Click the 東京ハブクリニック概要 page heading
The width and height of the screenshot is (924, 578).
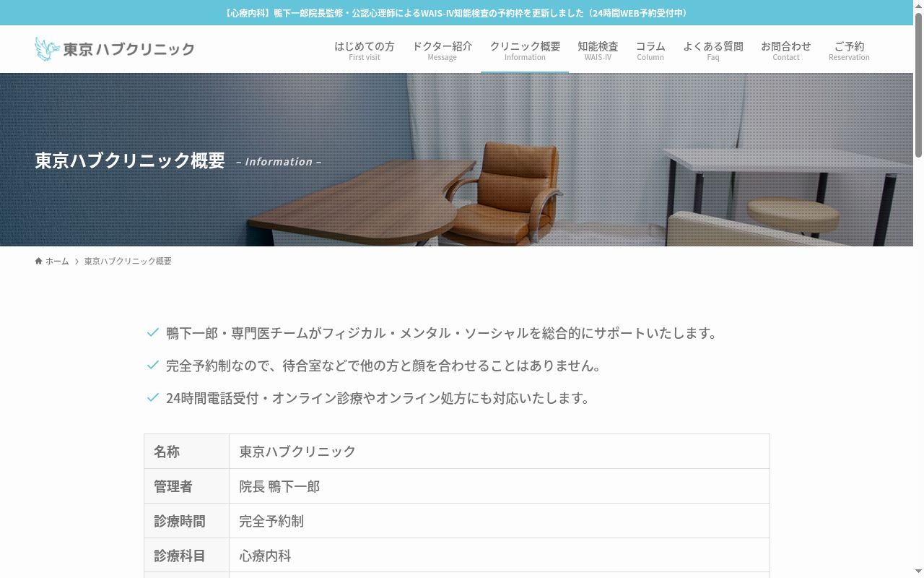tap(130, 160)
